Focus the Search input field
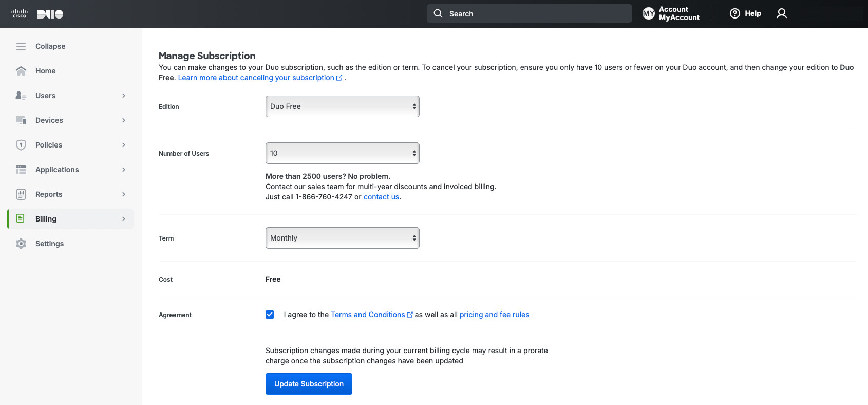868x405 pixels. coord(530,13)
